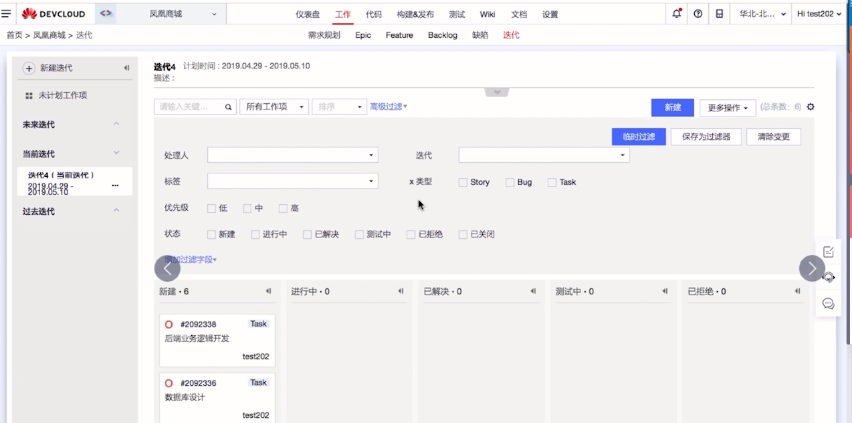This screenshot has height=423, width=852.
Task: Open the 所有工作项 dropdown
Action: click(x=274, y=107)
